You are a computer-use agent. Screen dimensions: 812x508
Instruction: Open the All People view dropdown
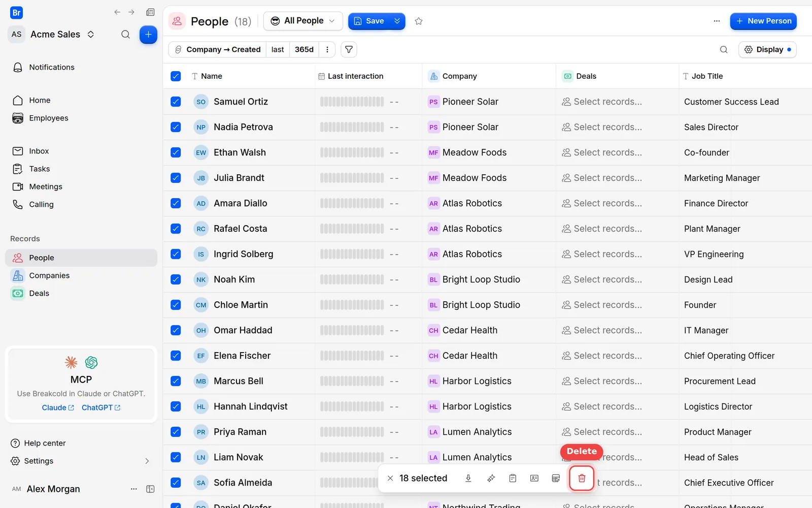point(303,21)
